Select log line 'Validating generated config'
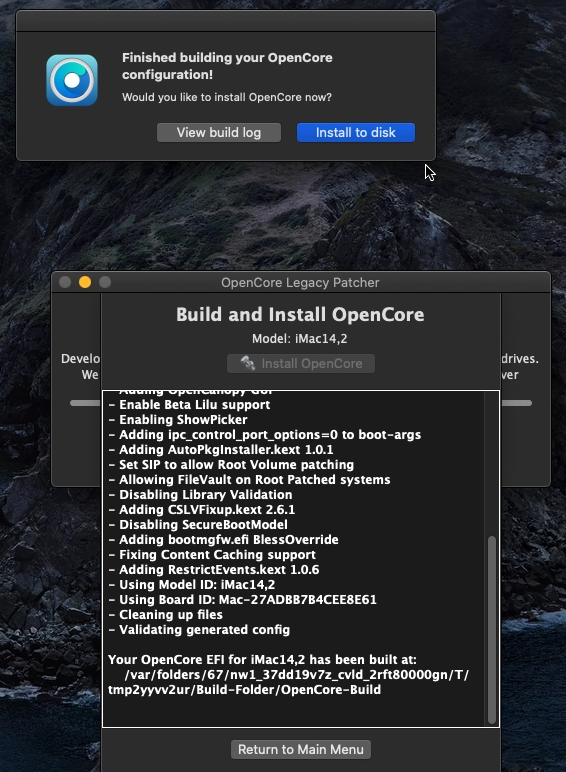The height and width of the screenshot is (772, 566). pyautogui.click(x=199, y=630)
